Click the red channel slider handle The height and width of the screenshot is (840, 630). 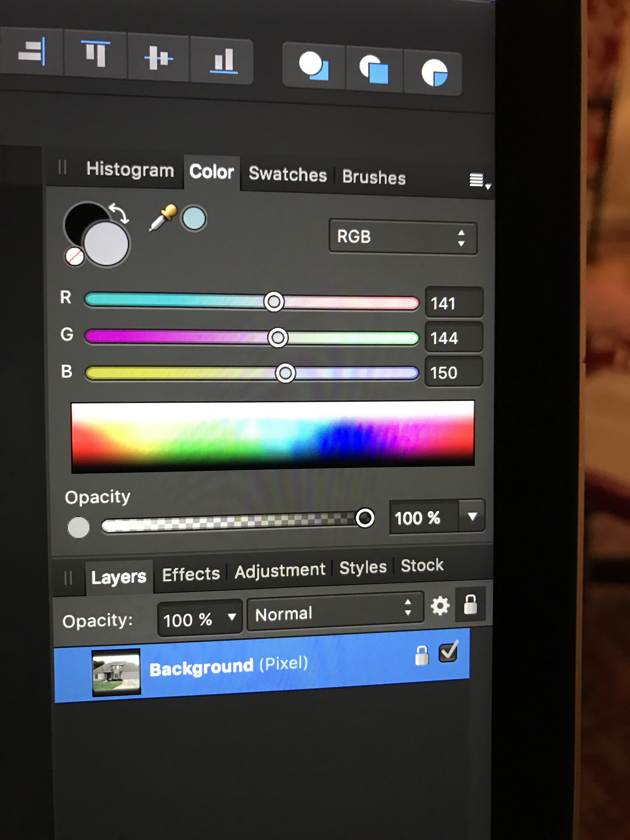(x=274, y=302)
